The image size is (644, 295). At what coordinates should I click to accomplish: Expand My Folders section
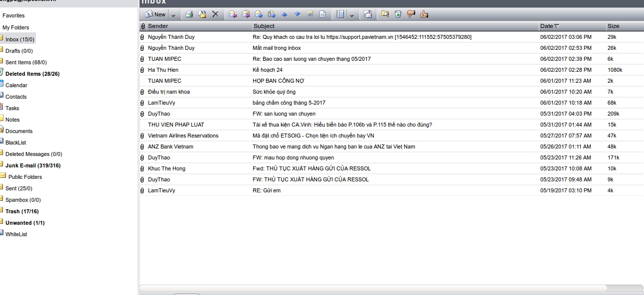tap(15, 27)
